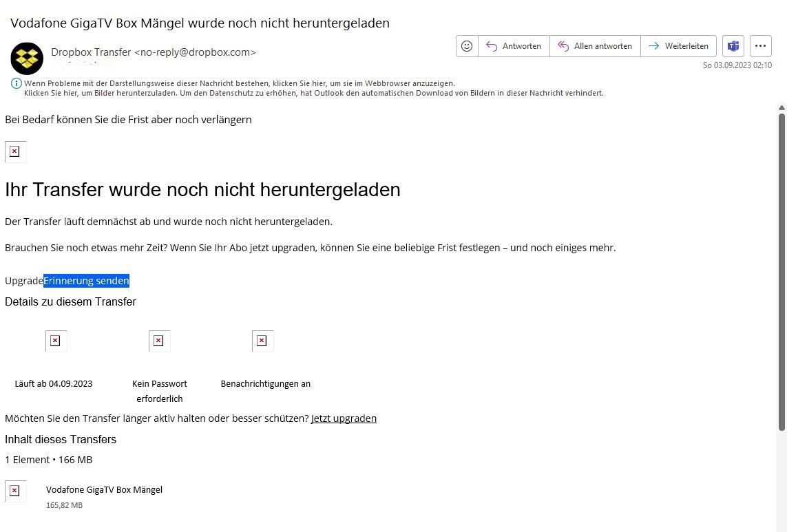
Task: Click the thumbnail beside 'Vodafone GigaTV Box Mängel'
Action: (15, 491)
